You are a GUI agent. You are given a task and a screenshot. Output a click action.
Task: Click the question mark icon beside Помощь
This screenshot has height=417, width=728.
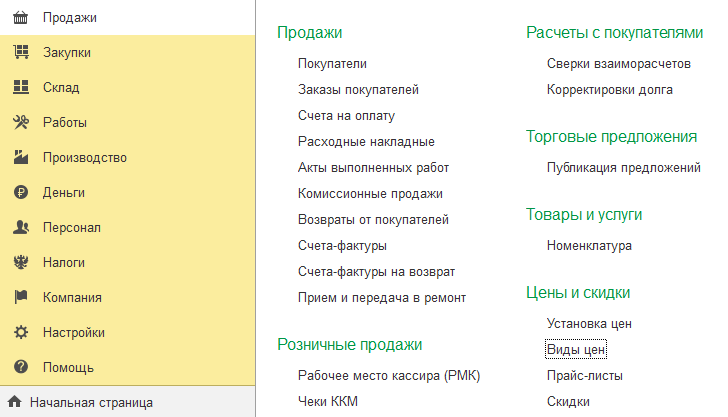[21, 367]
